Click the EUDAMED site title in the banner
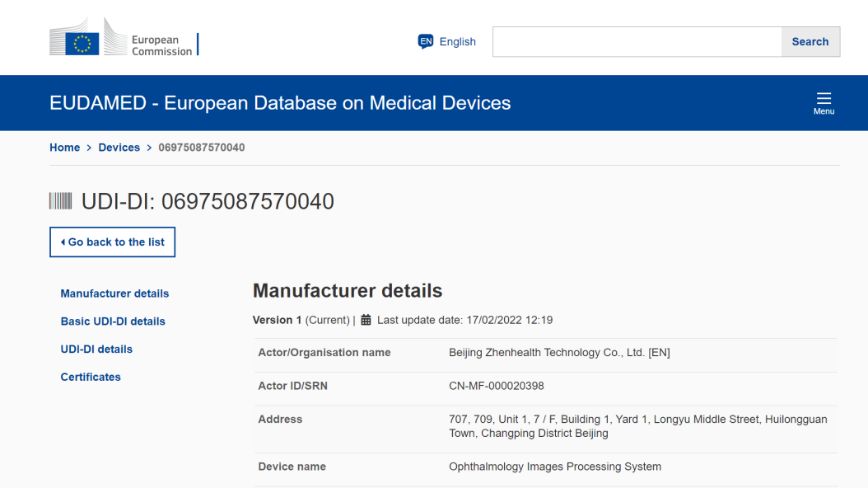 pyautogui.click(x=280, y=103)
